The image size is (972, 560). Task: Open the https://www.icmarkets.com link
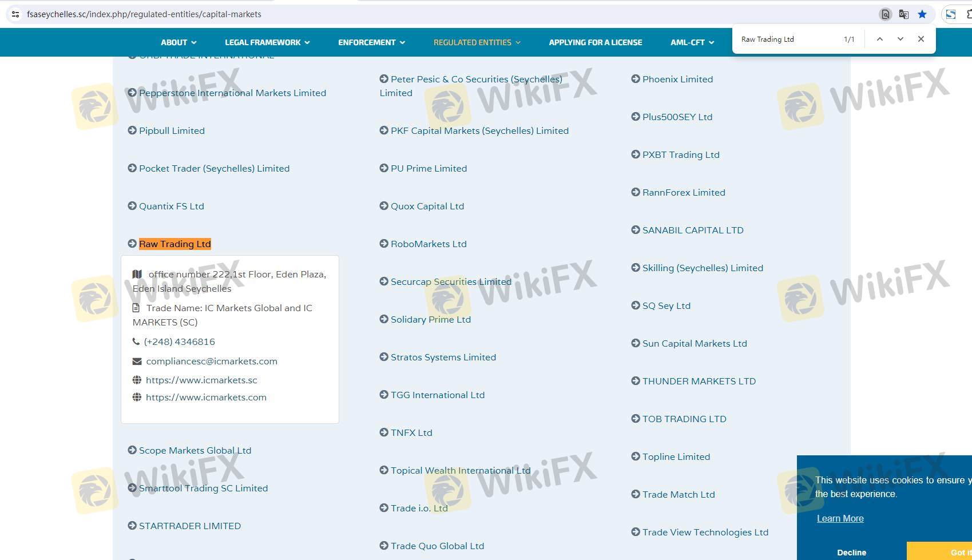[206, 398]
